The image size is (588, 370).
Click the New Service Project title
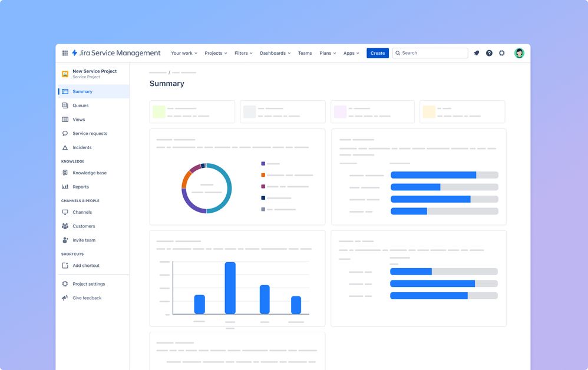tap(94, 71)
